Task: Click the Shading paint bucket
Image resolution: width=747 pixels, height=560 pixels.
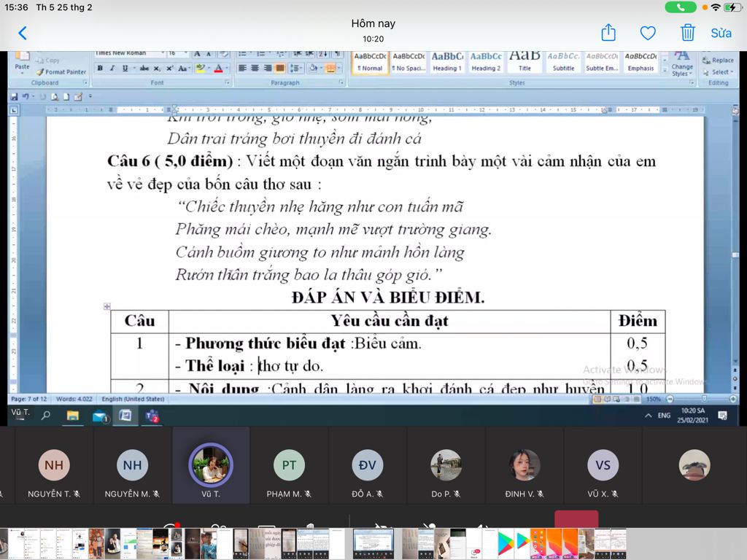Action: pos(314,68)
